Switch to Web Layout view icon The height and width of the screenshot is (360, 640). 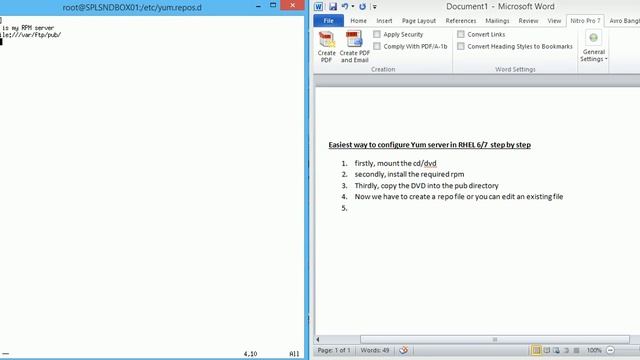pyautogui.click(x=556, y=350)
